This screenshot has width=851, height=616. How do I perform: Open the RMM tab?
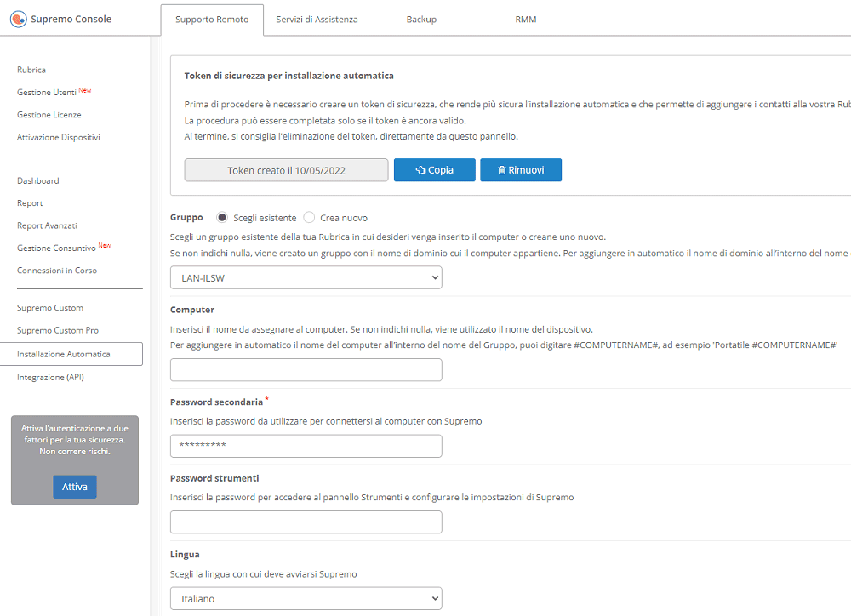(x=525, y=20)
